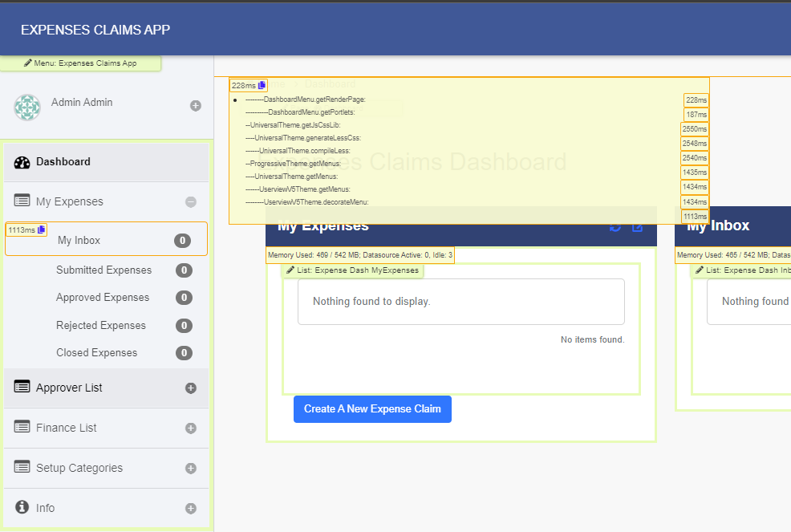This screenshot has height=532, width=791.
Task: Click 'Nothing found to display.' in My Expenses
Action: 371,302
